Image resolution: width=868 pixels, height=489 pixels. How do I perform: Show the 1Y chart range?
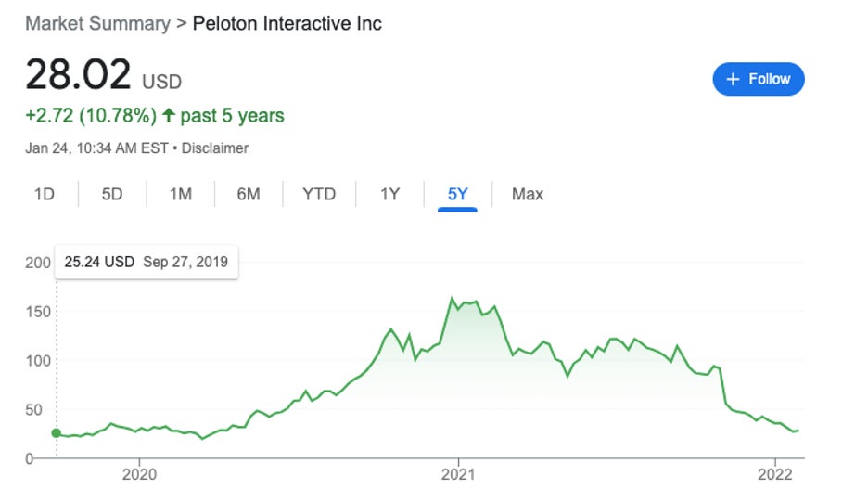[x=389, y=194]
